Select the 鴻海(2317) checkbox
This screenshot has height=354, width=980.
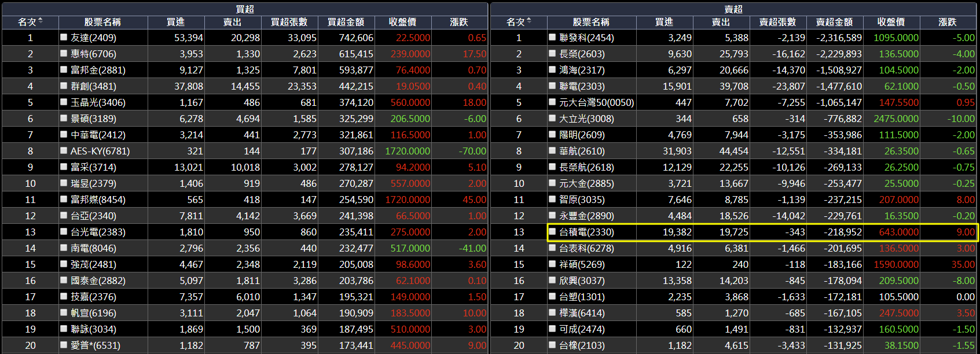(553, 69)
